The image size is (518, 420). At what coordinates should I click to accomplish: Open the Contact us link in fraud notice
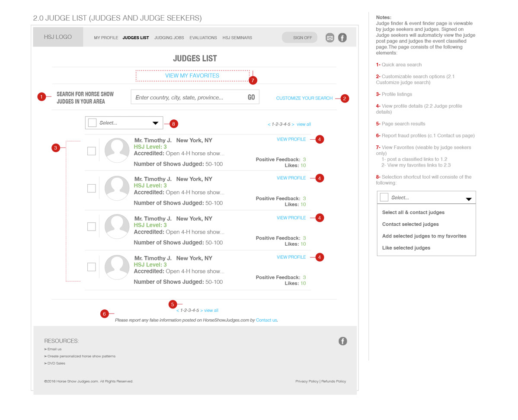click(x=266, y=320)
